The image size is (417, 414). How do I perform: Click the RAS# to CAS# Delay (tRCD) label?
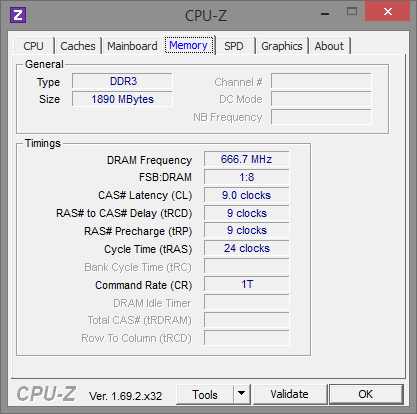pyautogui.click(x=124, y=213)
